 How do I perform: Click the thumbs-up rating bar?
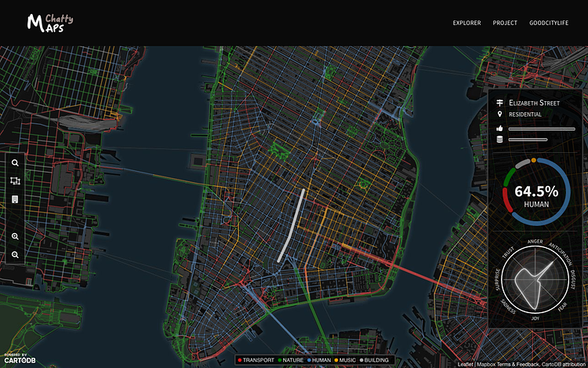tap(542, 129)
